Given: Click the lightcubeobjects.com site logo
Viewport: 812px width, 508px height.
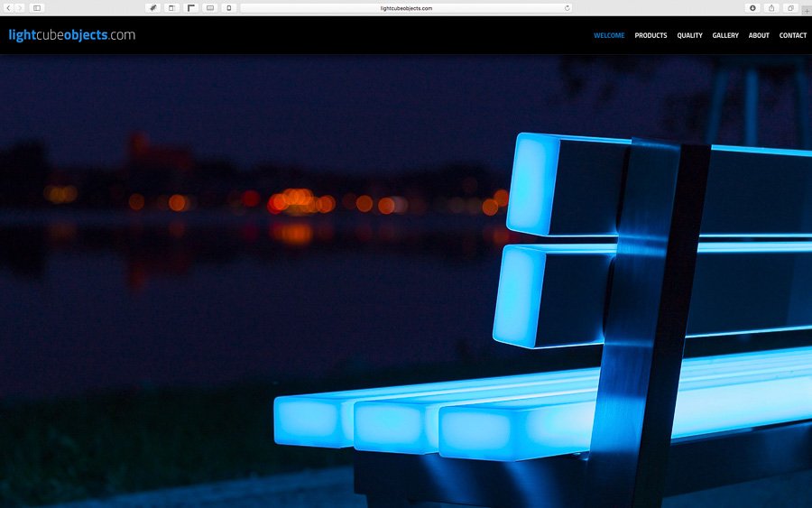Looking at the screenshot, I should tap(72, 34).
